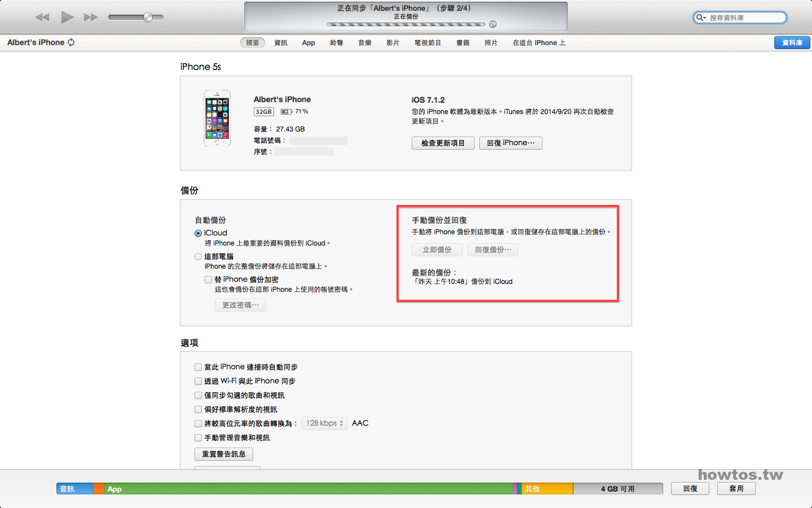Viewport: 812px width, 508px height.
Task: Click the green App segment in storage bar
Action: pyautogui.click(x=308, y=489)
